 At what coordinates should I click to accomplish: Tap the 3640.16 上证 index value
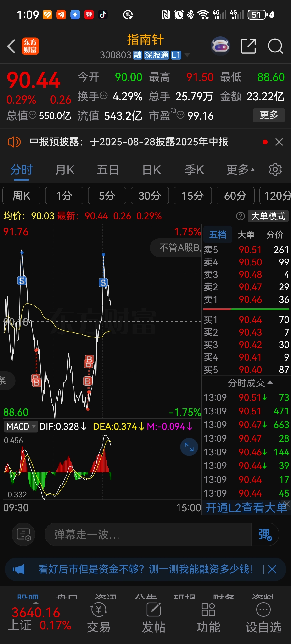pos(36,612)
